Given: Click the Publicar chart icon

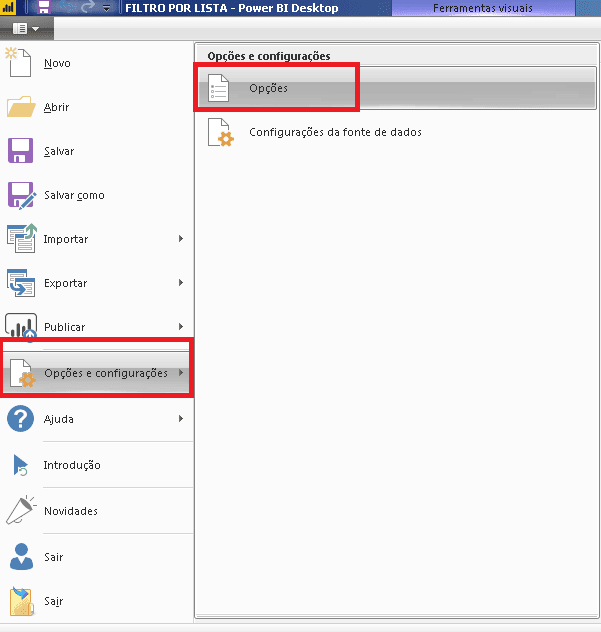Looking at the screenshot, I should pyautogui.click(x=21, y=326).
